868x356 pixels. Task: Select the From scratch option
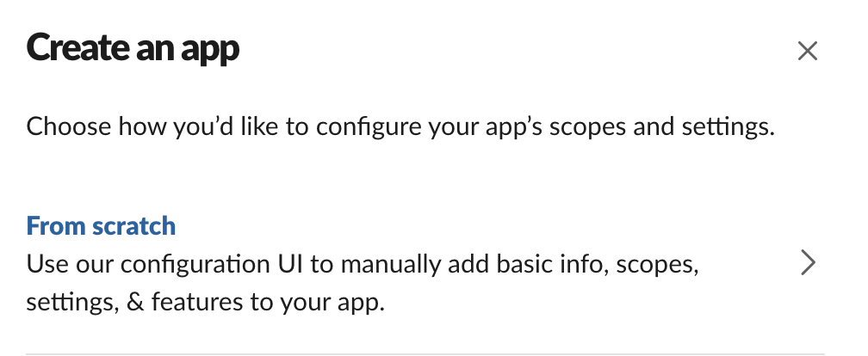[101, 226]
